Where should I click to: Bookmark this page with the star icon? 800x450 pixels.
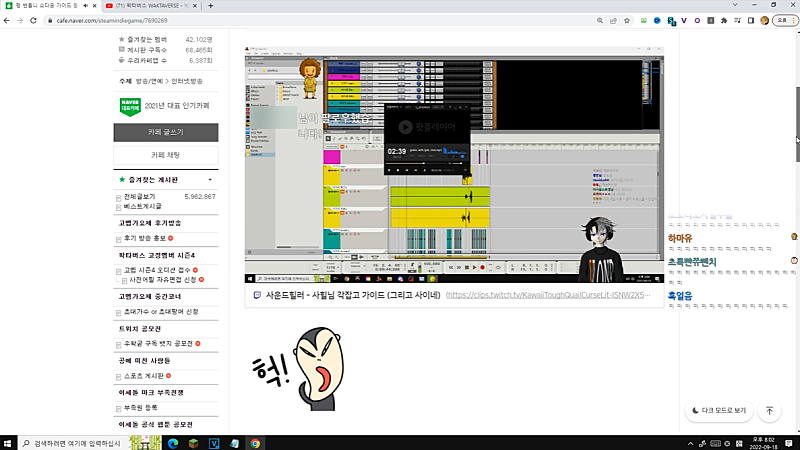(x=627, y=20)
